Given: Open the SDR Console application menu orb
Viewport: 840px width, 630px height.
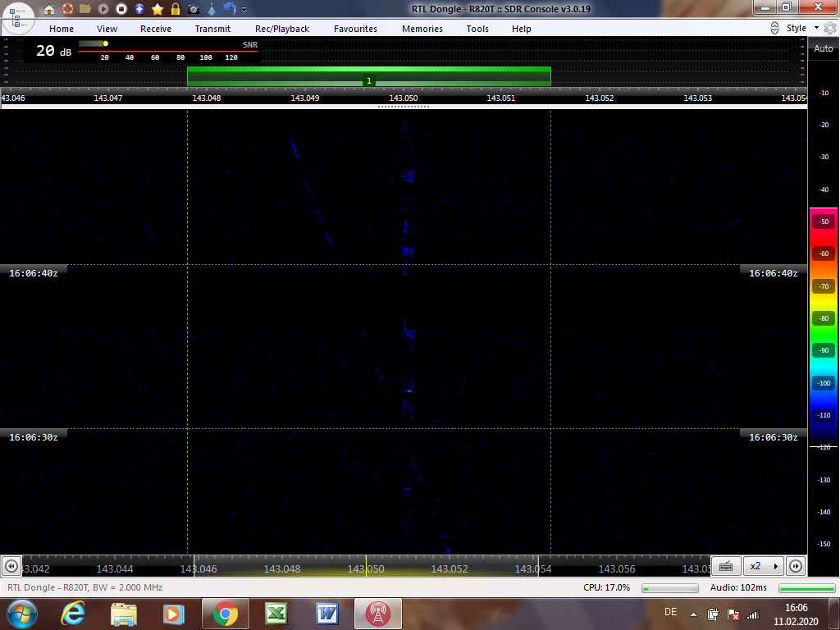Looking at the screenshot, I should [17, 18].
